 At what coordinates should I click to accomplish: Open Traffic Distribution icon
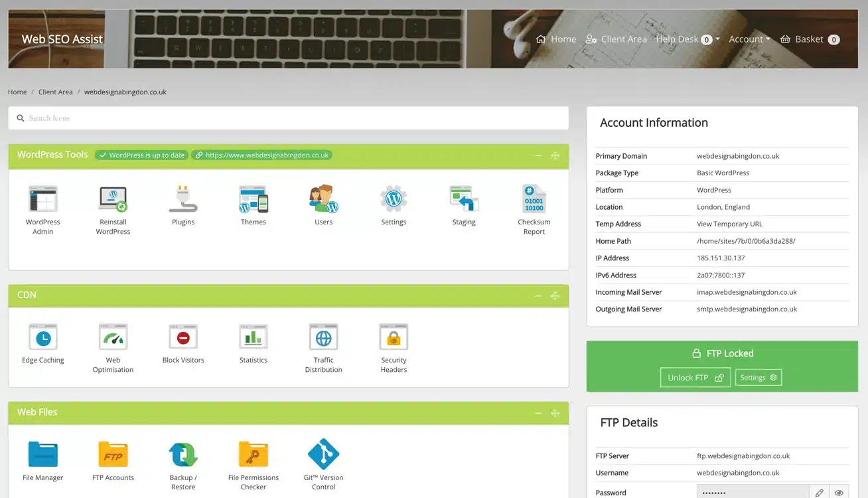click(x=324, y=337)
